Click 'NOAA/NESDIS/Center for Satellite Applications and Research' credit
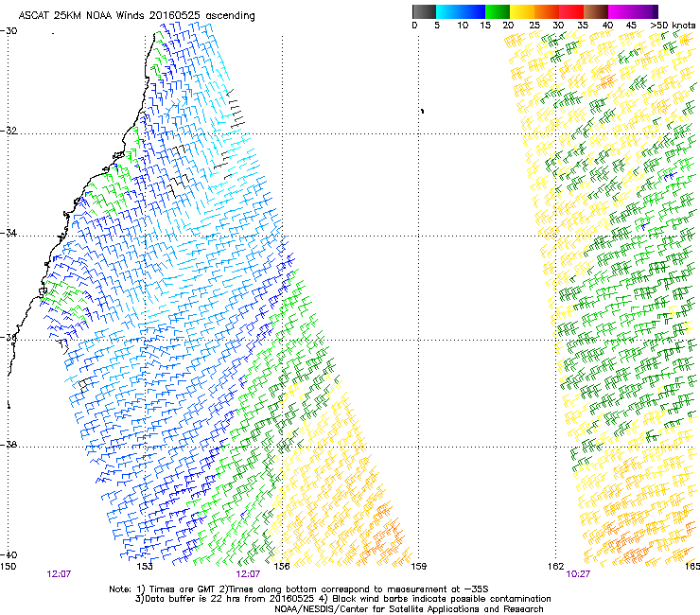 point(409,609)
